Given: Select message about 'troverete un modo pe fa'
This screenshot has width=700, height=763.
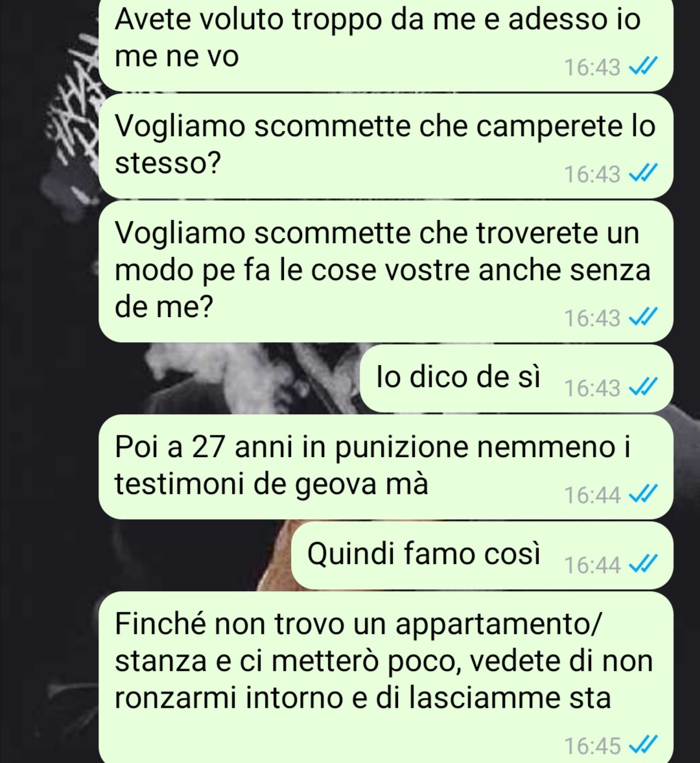Looking at the screenshot, I should [x=386, y=272].
